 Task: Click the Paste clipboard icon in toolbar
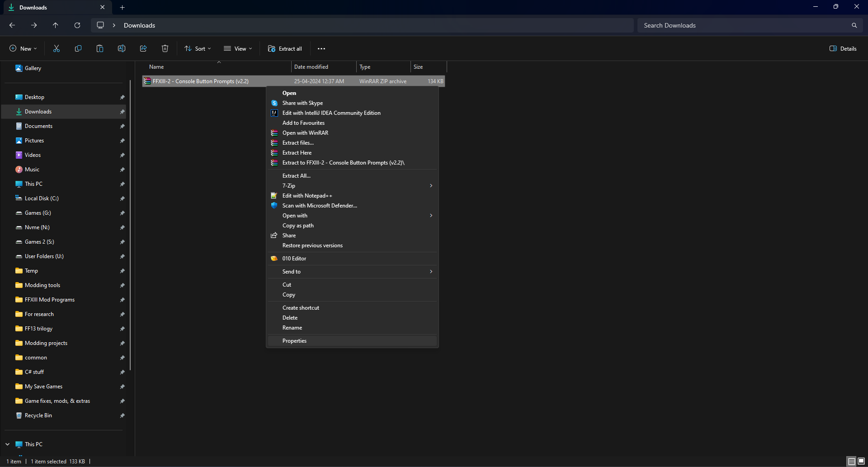click(x=100, y=48)
